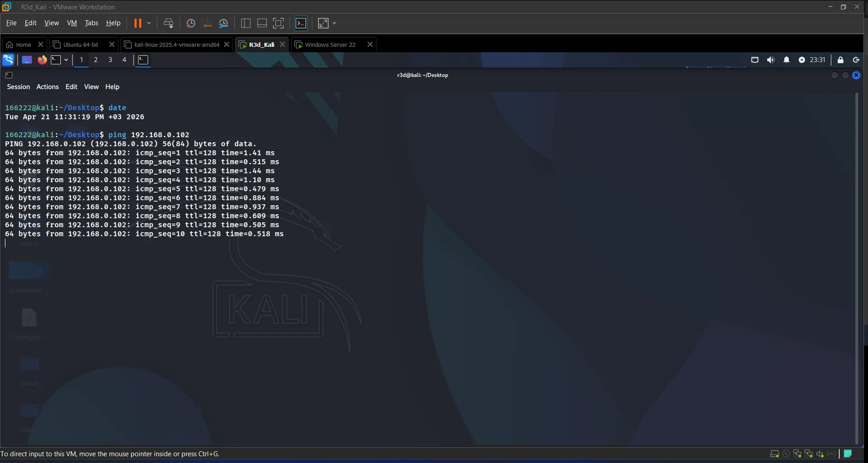Screen dimensions: 868x463
Task: Toggle the console view button in VMware toolbar
Action: coord(301,23)
